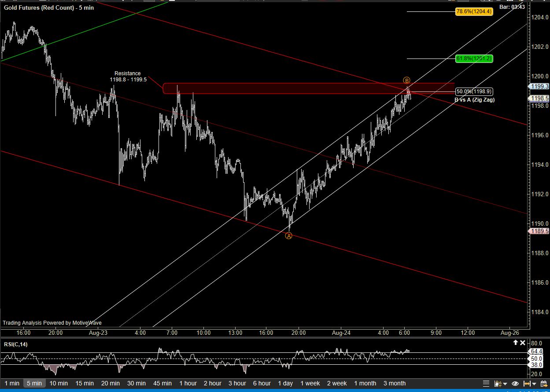
Task: Expand the bar width dropdown arrow
Action: tap(534, 384)
